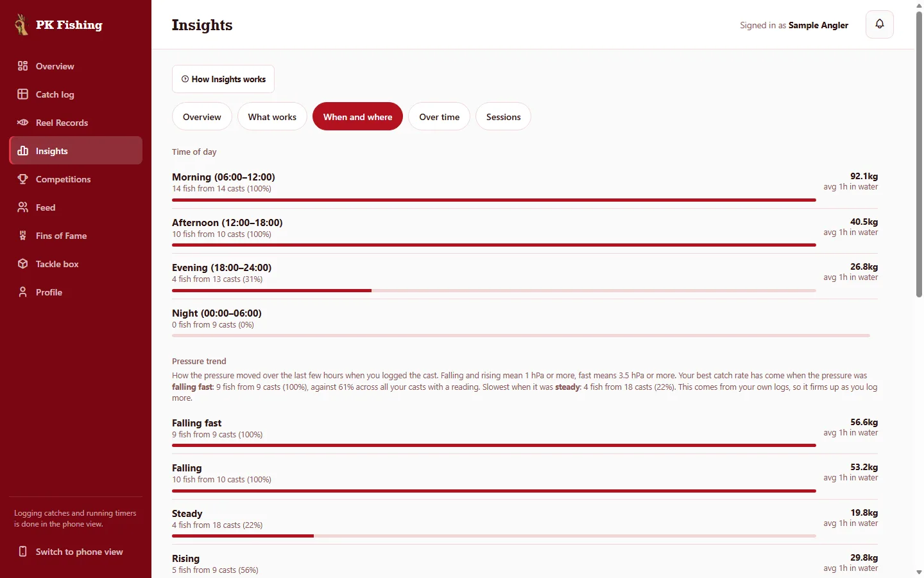Open notifications bell
This screenshot has height=578, width=924.
(x=880, y=24)
